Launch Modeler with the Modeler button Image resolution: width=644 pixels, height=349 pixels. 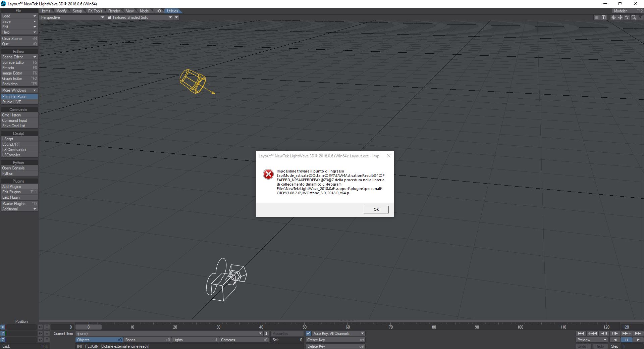(628, 11)
